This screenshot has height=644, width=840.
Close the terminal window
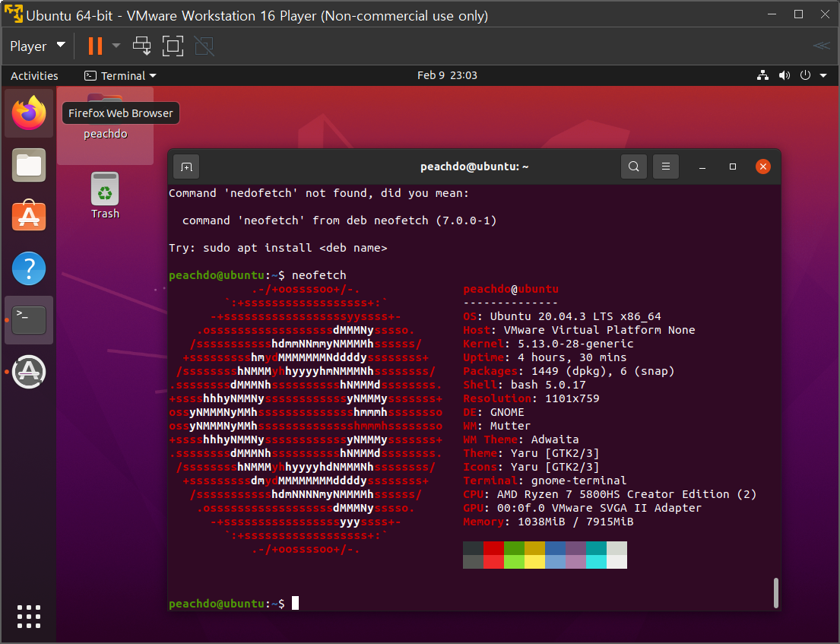[x=763, y=167]
